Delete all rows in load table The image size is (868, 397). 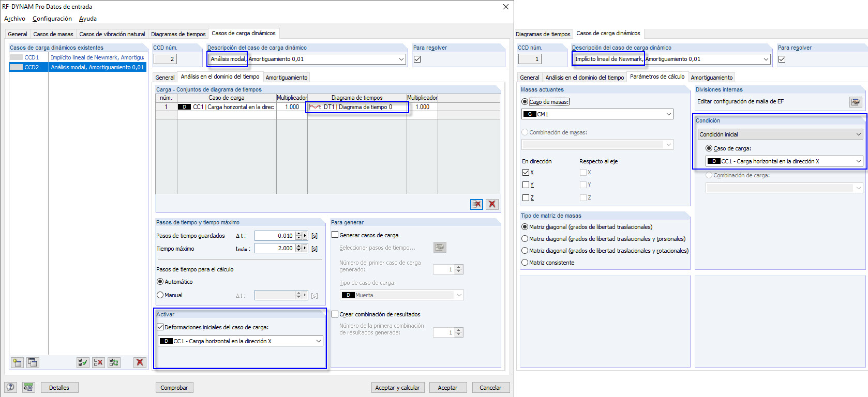pos(492,204)
